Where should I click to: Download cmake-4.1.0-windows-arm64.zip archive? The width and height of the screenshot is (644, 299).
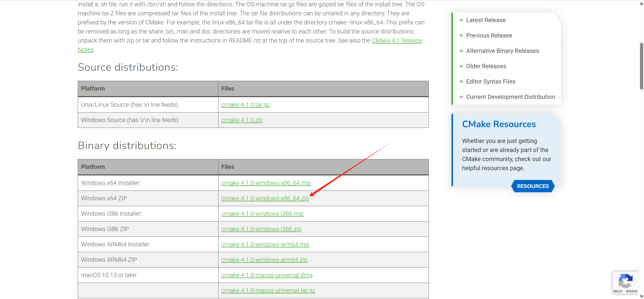264,260
